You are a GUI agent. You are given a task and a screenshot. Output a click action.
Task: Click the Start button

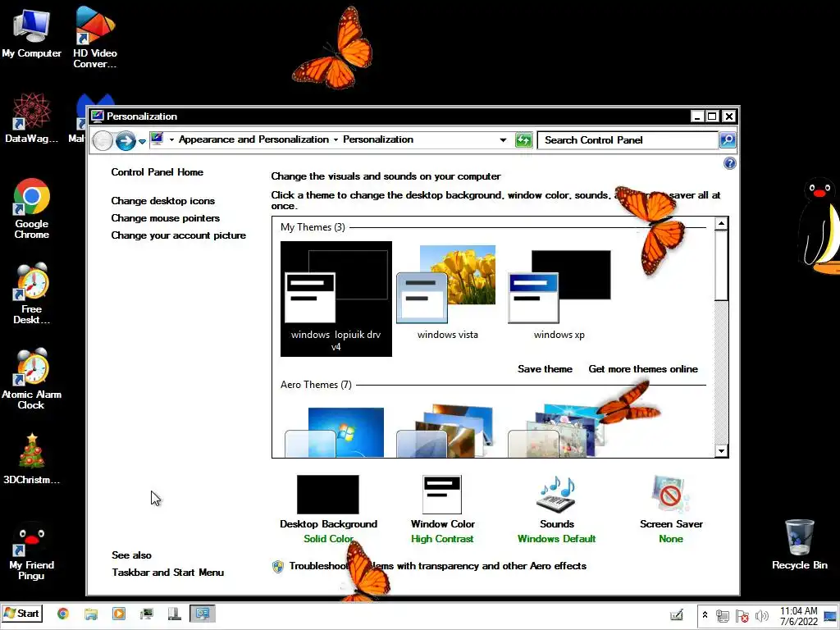(22, 614)
